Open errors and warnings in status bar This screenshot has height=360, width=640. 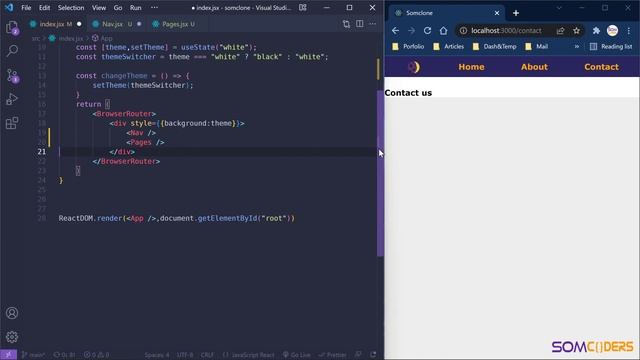point(97,355)
